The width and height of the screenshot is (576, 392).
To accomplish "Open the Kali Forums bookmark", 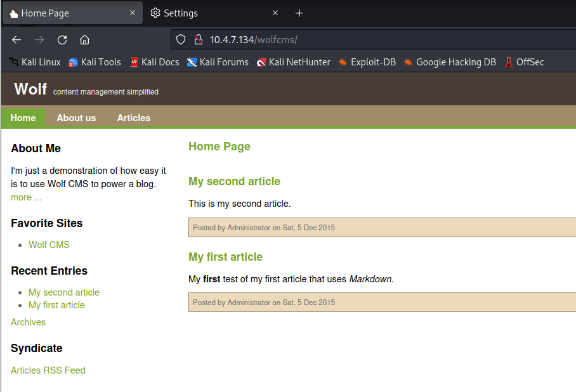I will click(218, 62).
